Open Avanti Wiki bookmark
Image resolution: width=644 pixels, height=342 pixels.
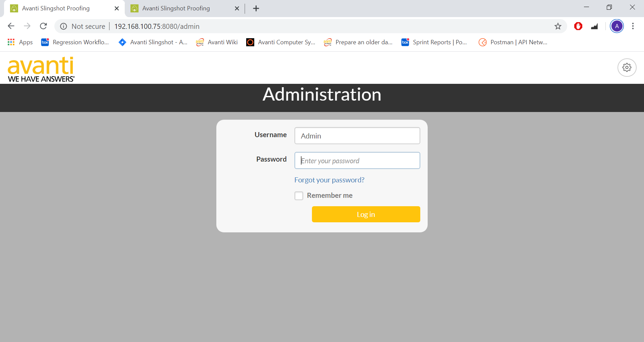click(217, 42)
